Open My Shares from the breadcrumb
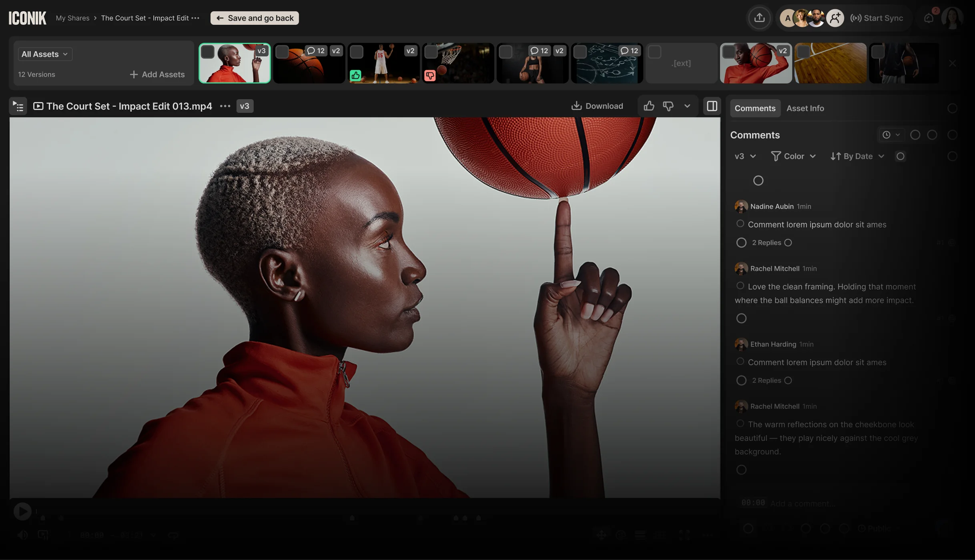This screenshot has width=975, height=560. coord(72,18)
